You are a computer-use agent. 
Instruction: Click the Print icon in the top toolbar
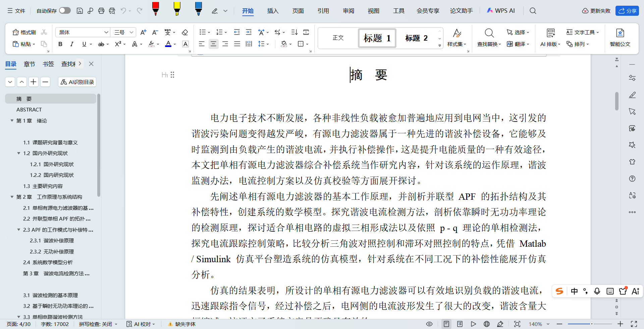pyautogui.click(x=101, y=11)
